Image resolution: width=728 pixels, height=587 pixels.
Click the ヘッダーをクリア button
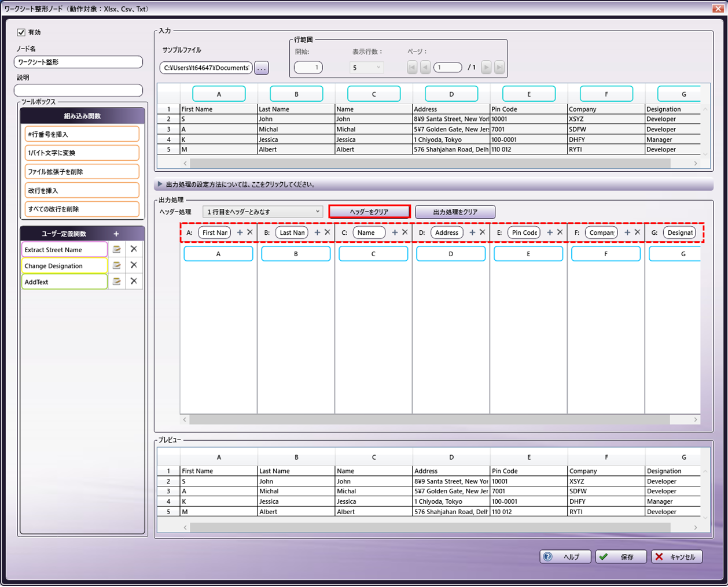pos(369,212)
